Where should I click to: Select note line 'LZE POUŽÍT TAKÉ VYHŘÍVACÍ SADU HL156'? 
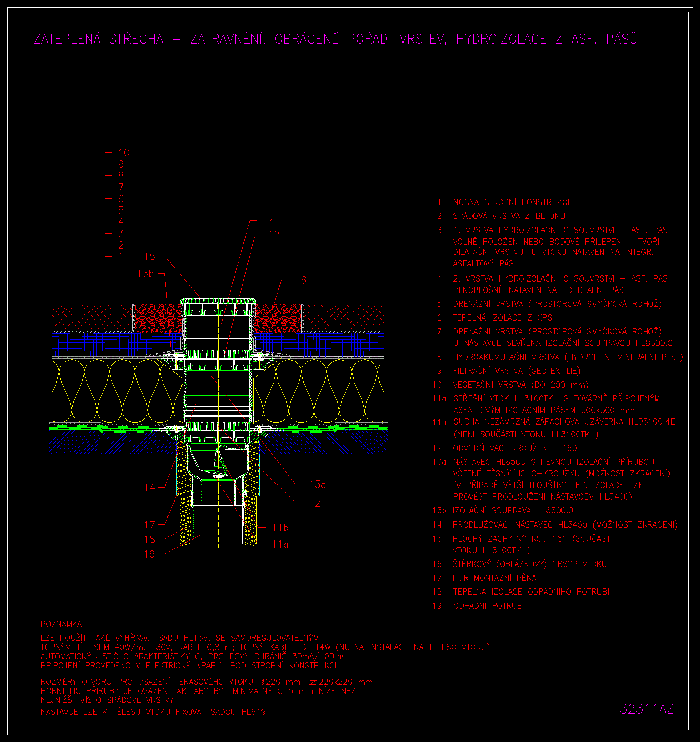(126, 638)
